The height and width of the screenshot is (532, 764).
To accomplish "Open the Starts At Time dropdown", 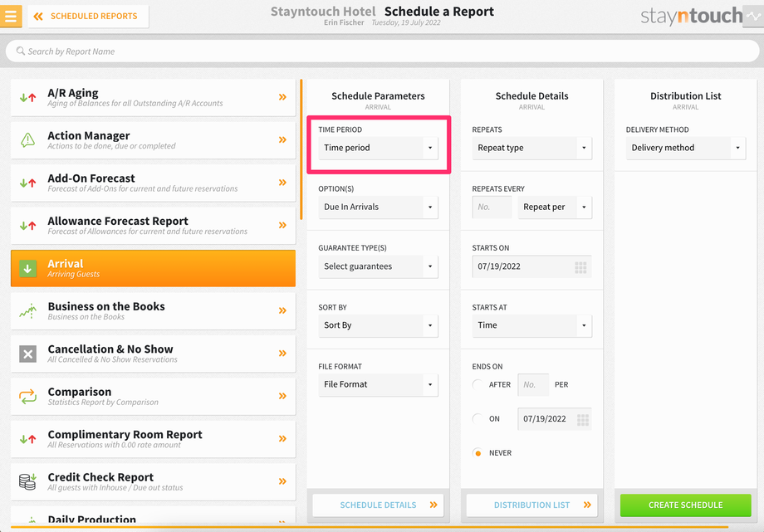I will coord(531,325).
